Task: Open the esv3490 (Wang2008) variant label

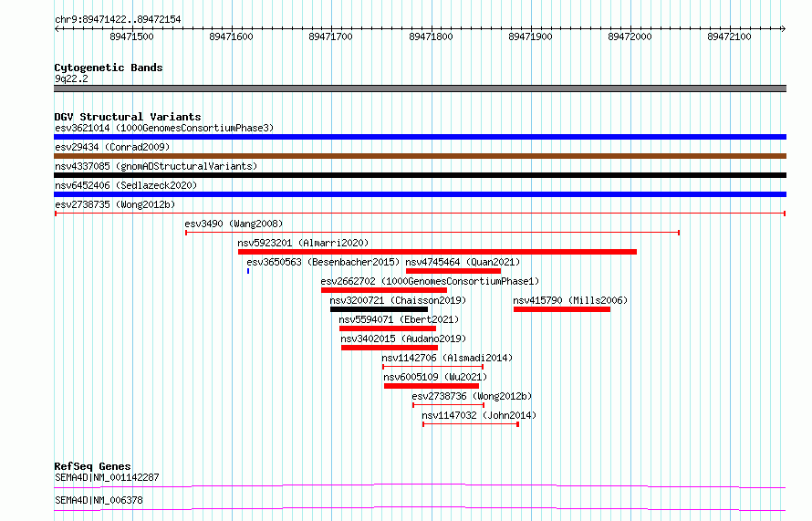Action: 234,224
